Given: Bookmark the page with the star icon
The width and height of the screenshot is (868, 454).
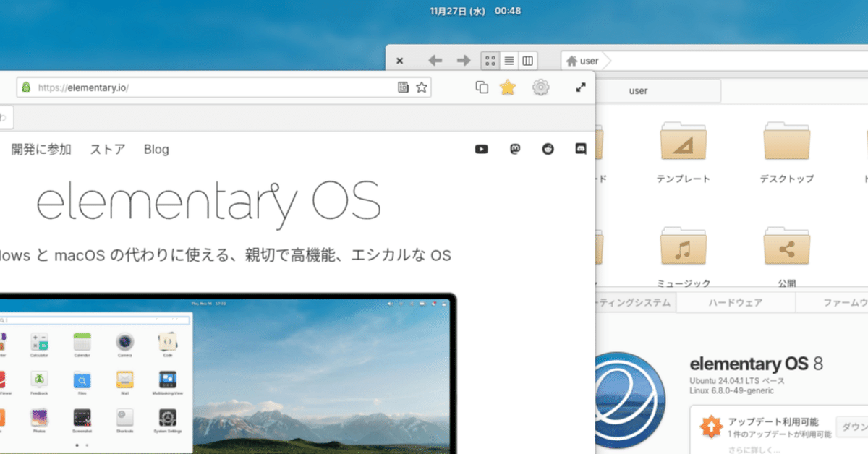Looking at the screenshot, I should tap(508, 87).
